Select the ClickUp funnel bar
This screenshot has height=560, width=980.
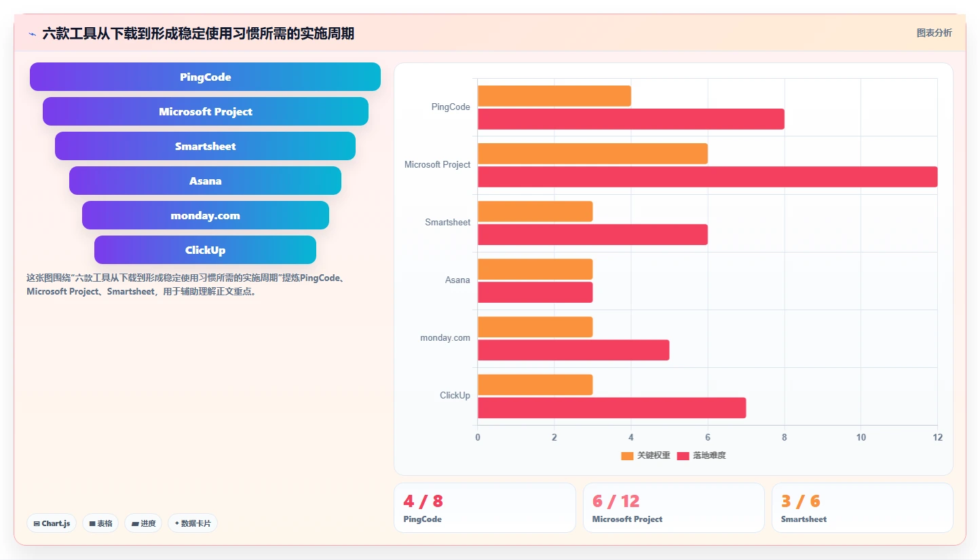(205, 250)
